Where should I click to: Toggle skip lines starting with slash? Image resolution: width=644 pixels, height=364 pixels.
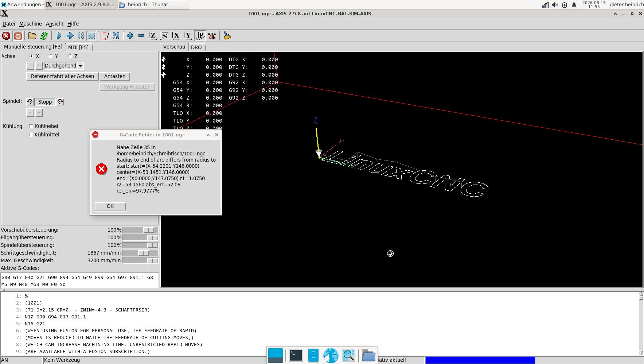tap(105, 36)
